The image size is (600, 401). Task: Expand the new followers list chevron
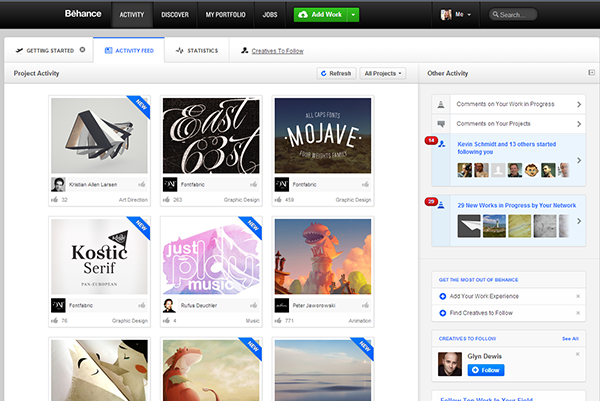(x=579, y=160)
